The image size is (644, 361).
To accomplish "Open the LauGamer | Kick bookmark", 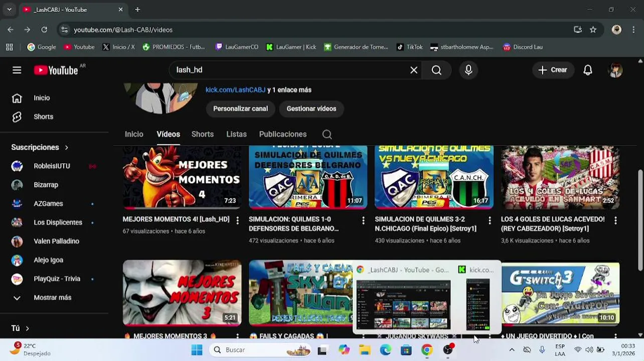I will [x=291, y=47].
